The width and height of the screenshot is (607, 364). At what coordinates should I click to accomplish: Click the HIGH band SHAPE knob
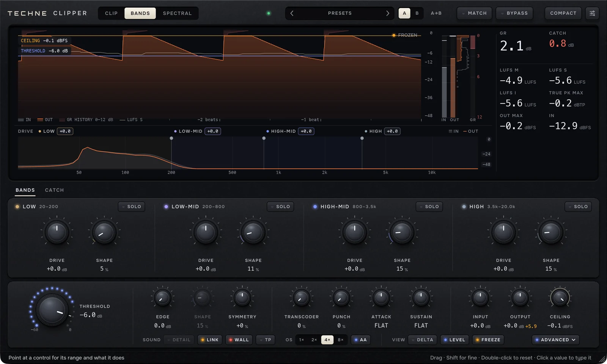pyautogui.click(x=551, y=232)
